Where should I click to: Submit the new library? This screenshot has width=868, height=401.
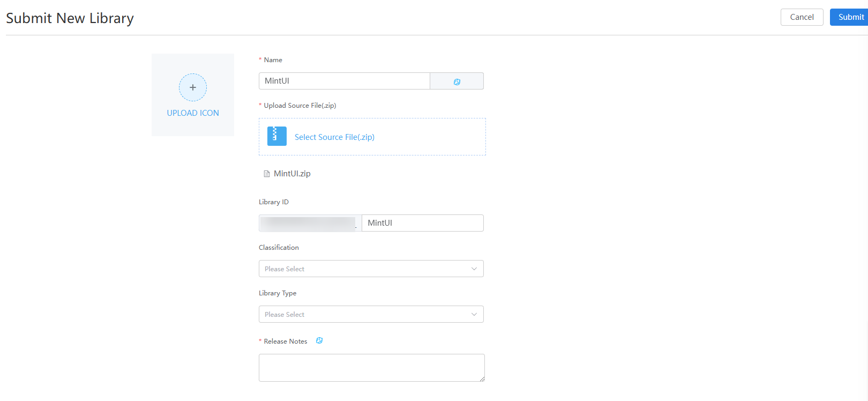850,17
